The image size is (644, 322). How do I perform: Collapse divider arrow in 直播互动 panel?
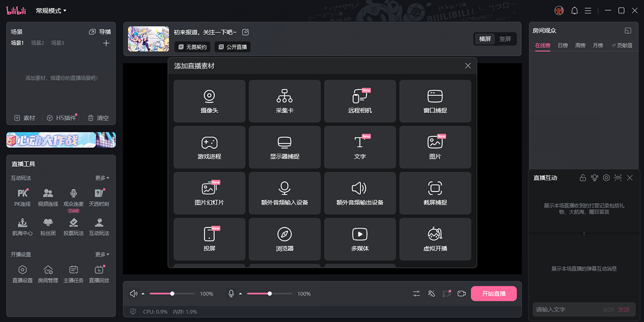[584, 233]
